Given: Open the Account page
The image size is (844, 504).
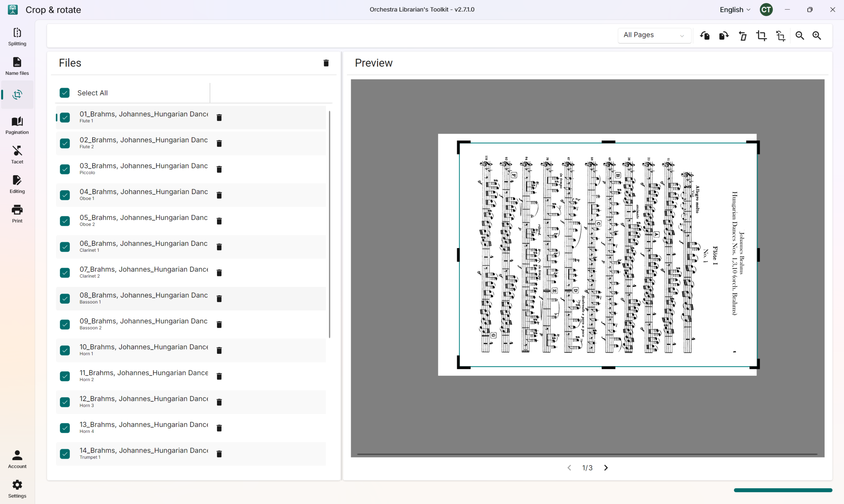Looking at the screenshot, I should click(17, 459).
